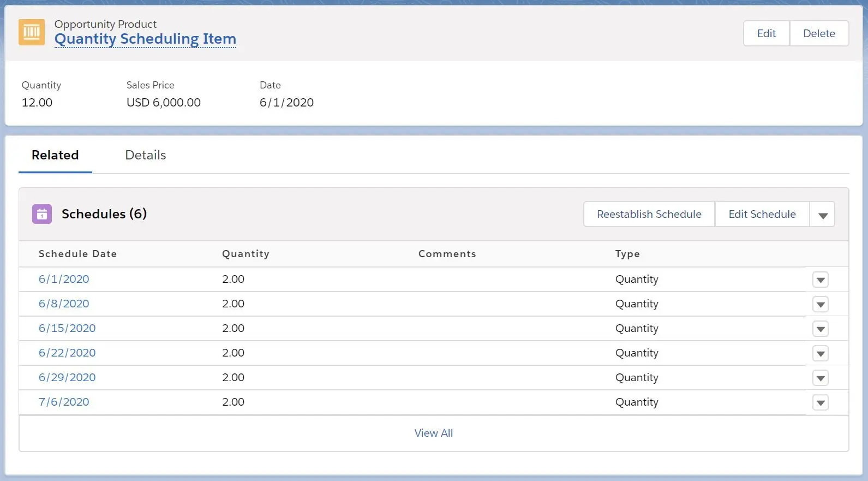Click Sales Price value USD 6,000.00

164,103
